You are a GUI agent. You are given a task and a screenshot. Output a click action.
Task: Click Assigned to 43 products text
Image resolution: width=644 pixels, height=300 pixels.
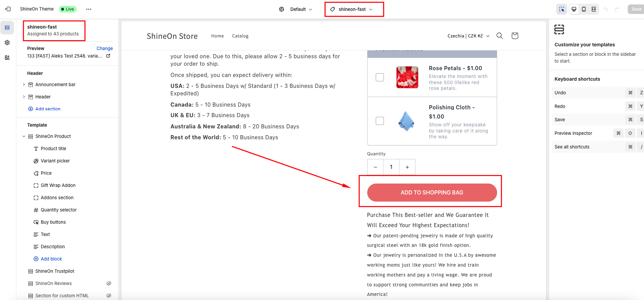(x=53, y=34)
